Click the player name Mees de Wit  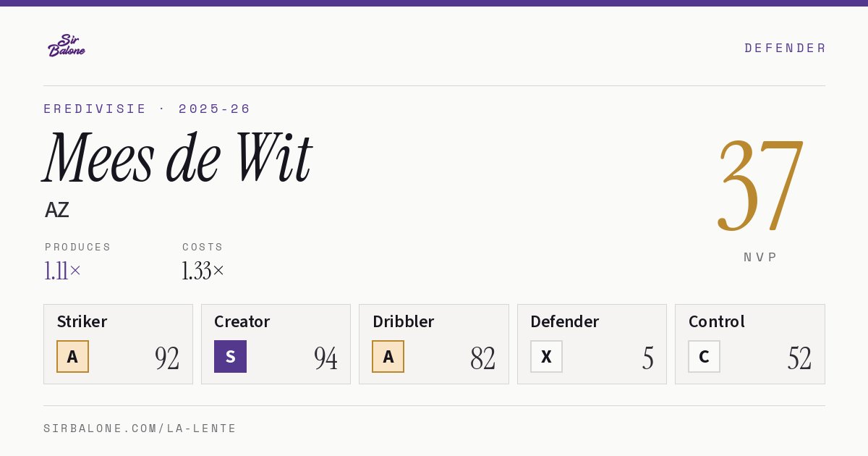[177, 158]
